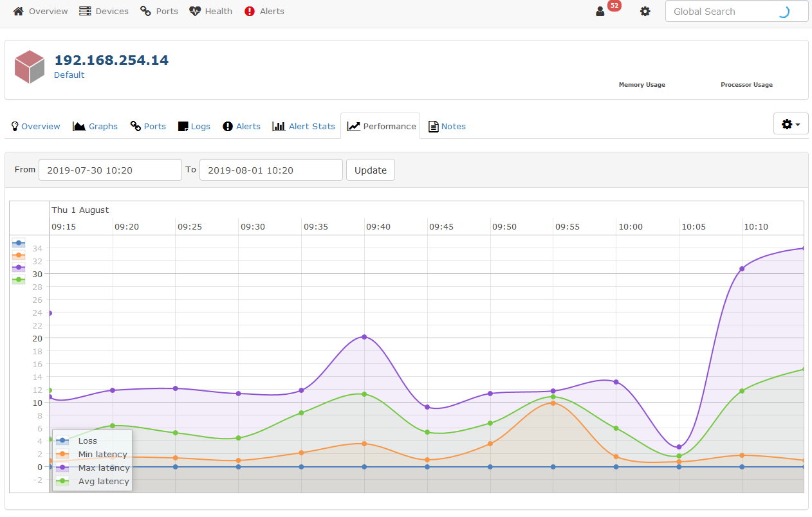Image resolution: width=812 pixels, height=517 pixels.
Task: Click the device cube icon
Action: [30, 67]
